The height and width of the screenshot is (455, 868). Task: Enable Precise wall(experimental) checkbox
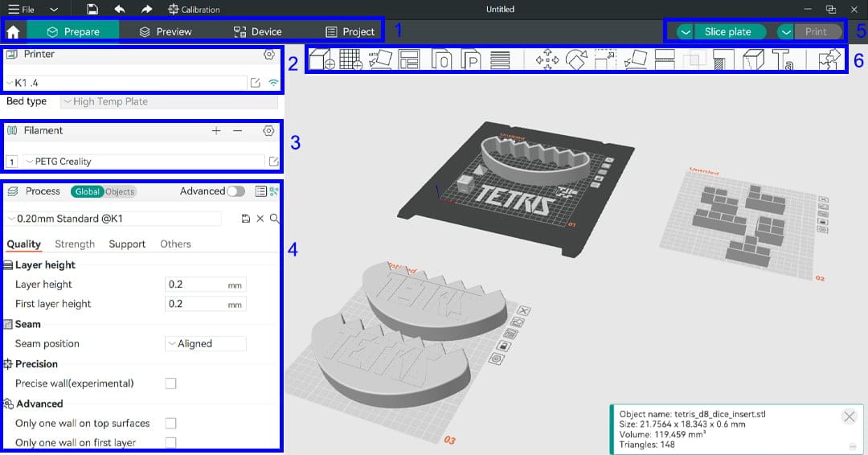tap(170, 383)
